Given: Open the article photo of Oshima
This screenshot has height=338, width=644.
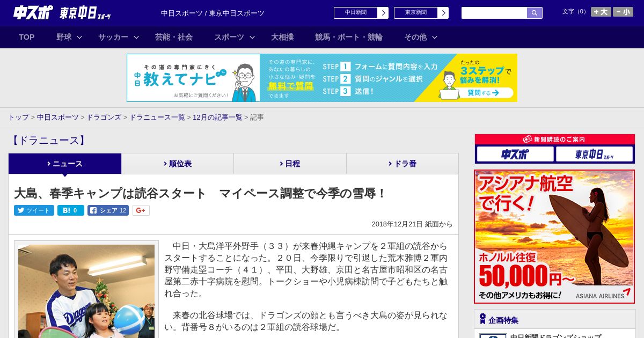Looking at the screenshot, I should pos(86,291).
